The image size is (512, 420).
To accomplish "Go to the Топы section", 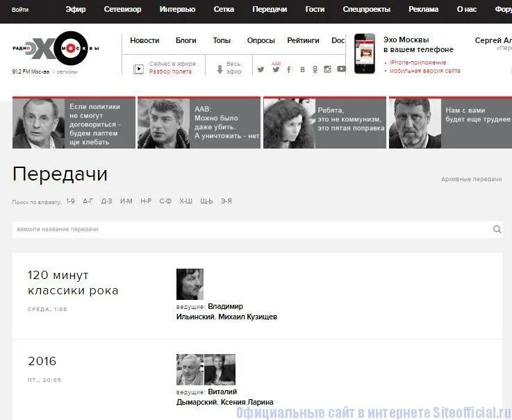I will [x=222, y=40].
